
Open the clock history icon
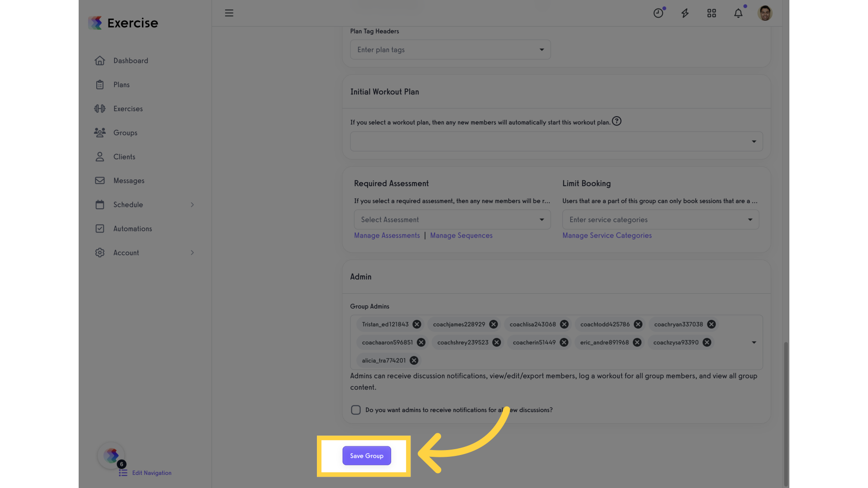[x=658, y=13]
